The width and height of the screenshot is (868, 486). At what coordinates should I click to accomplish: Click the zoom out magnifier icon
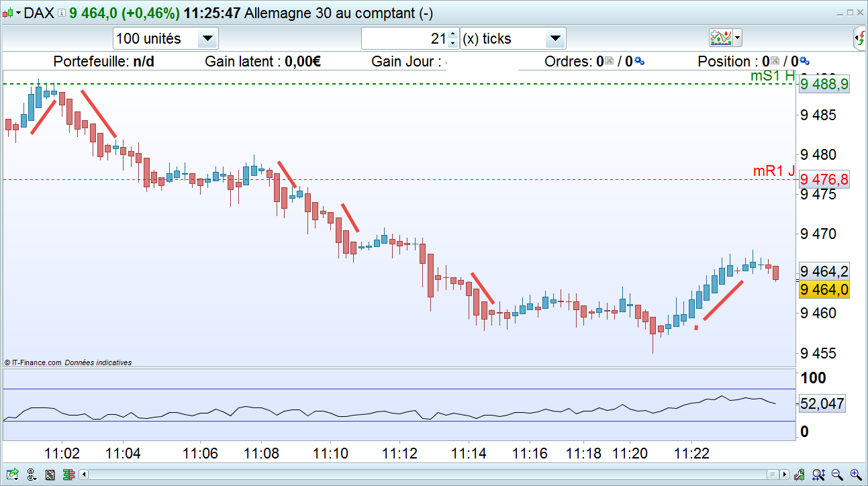tap(836, 475)
